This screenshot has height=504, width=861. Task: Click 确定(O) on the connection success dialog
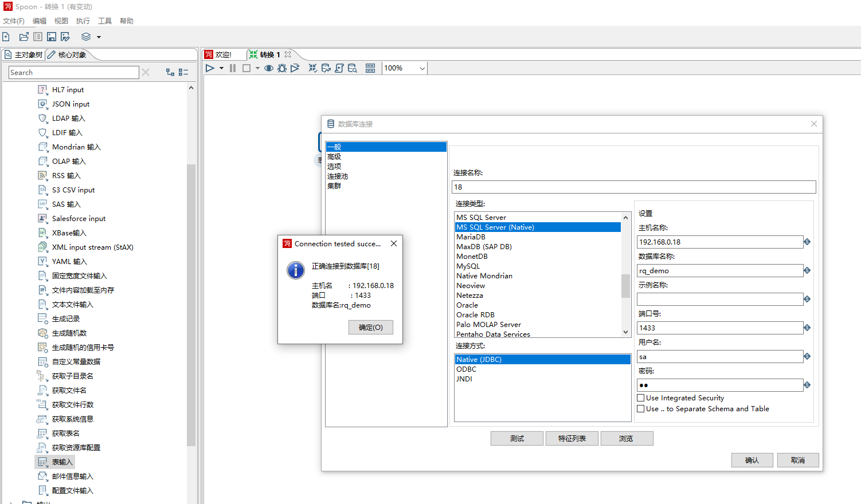(x=370, y=327)
